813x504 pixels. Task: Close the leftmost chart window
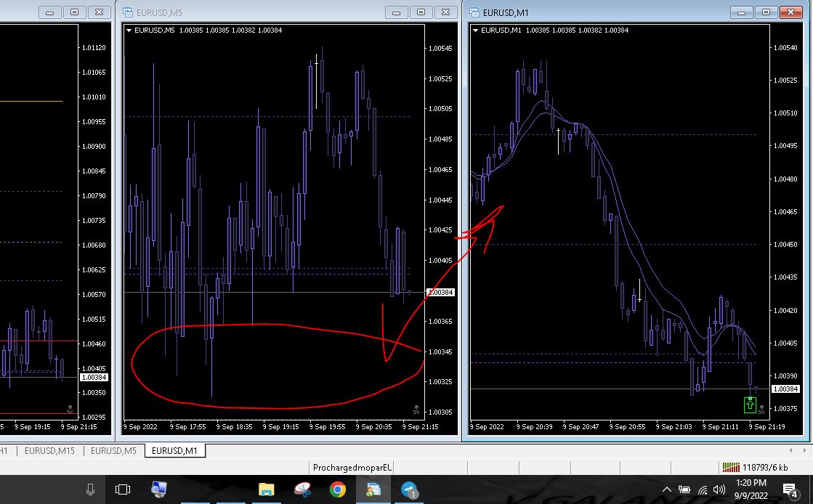pos(99,12)
